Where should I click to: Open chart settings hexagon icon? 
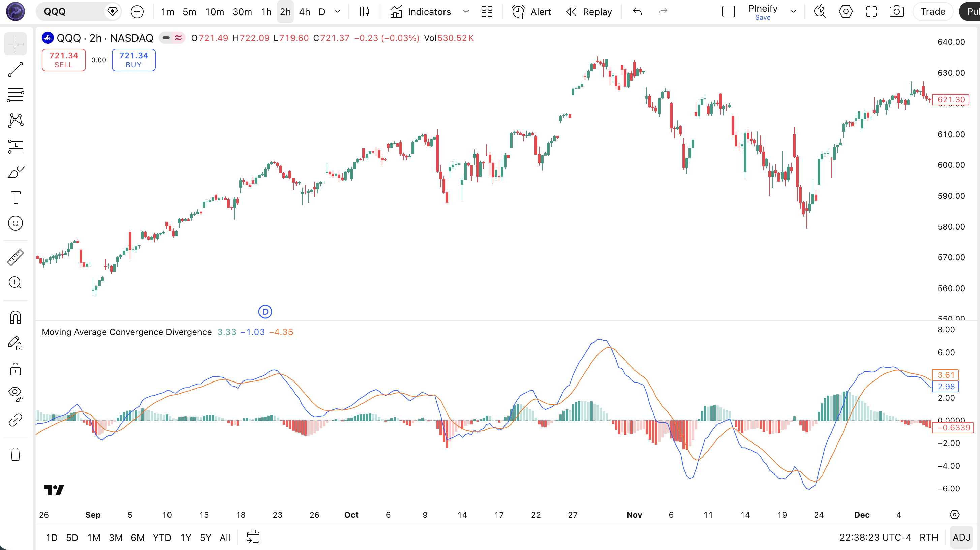[846, 12]
